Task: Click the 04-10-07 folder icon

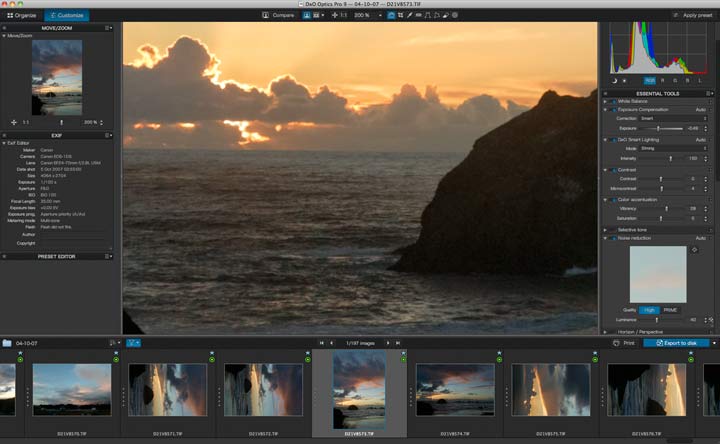Action: (7, 343)
